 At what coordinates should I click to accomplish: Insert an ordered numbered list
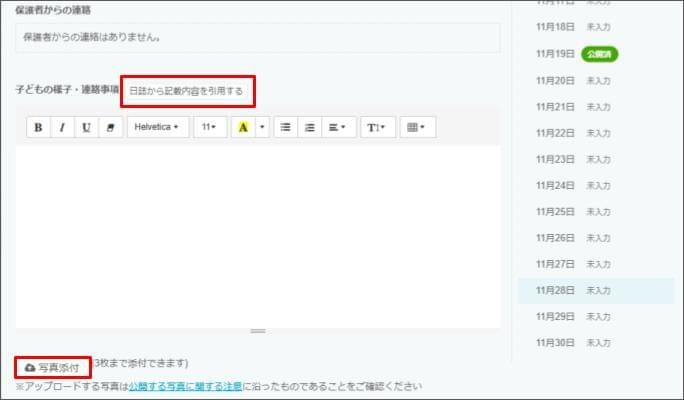309,127
